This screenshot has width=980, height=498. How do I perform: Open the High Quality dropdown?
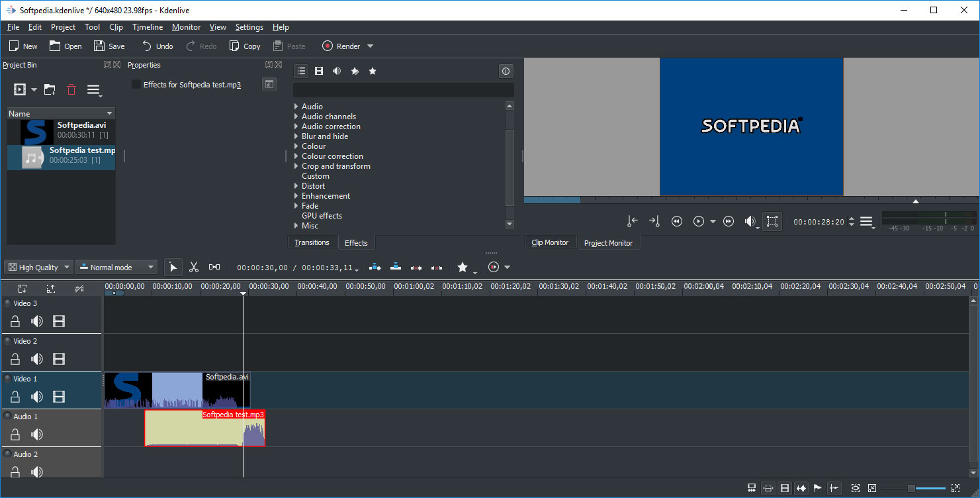[38, 268]
